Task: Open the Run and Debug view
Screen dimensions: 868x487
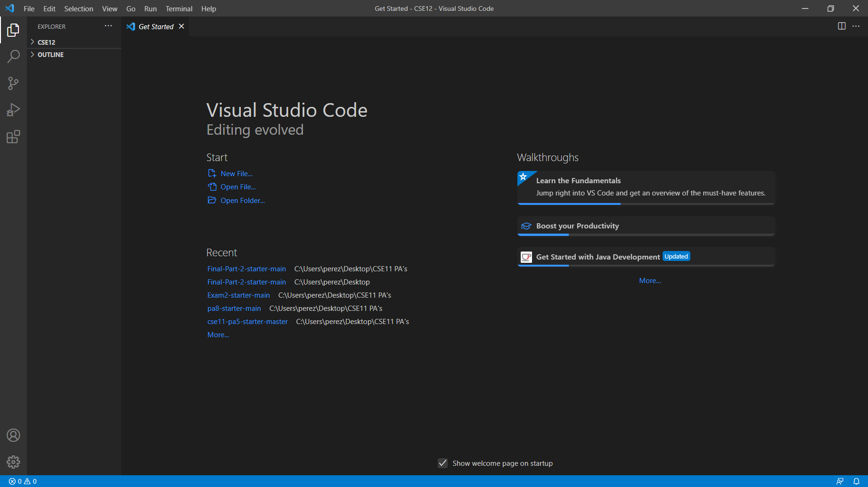Action: tap(13, 110)
